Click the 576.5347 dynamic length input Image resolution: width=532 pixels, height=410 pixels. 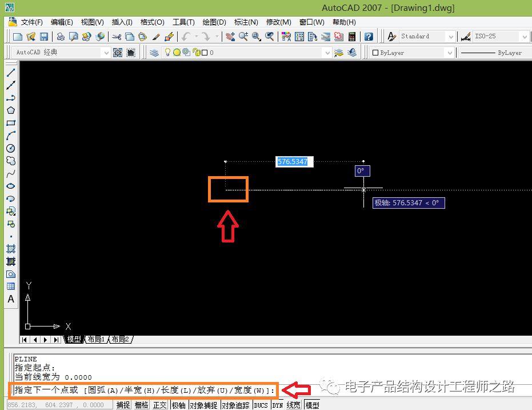pyautogui.click(x=294, y=162)
